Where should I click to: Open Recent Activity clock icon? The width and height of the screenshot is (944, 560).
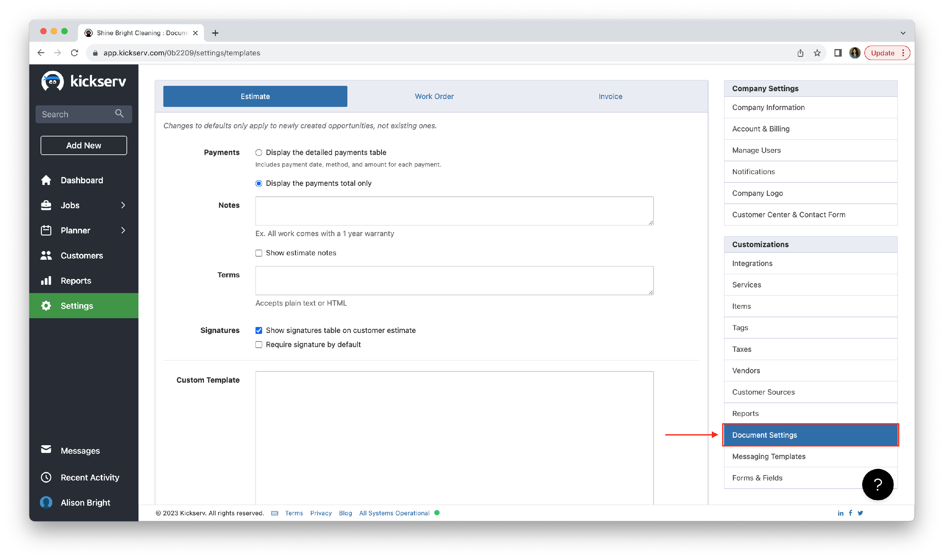tap(46, 477)
